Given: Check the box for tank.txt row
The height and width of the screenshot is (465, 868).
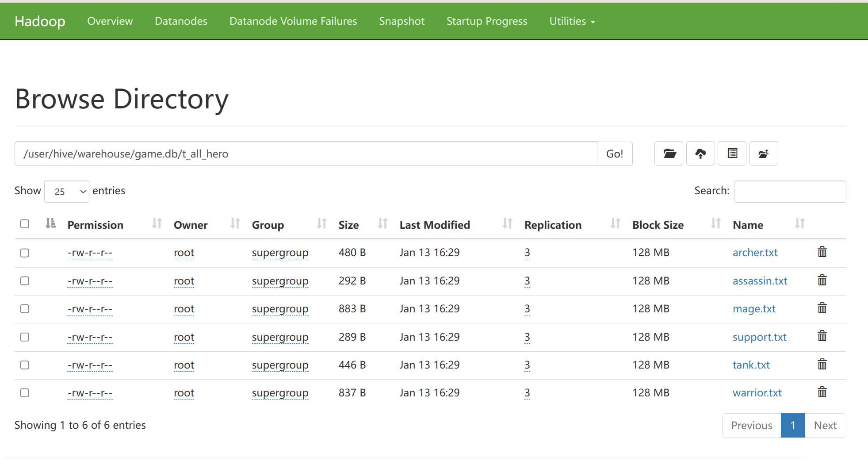Looking at the screenshot, I should click(25, 365).
